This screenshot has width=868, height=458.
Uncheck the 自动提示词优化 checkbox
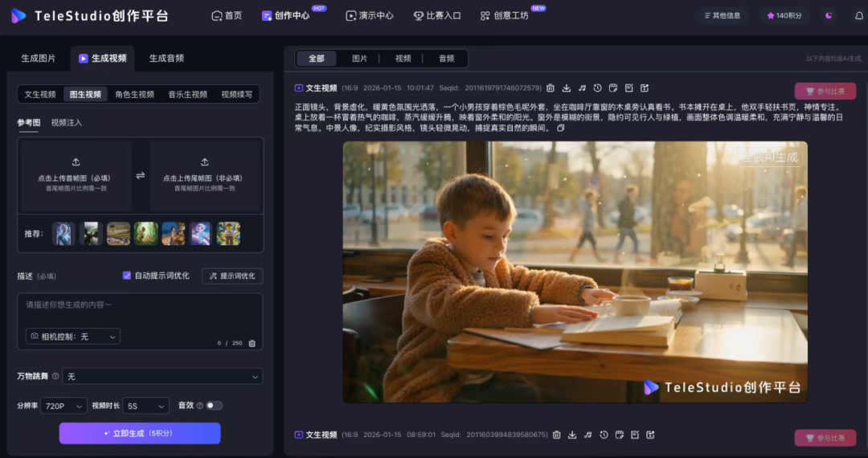[127, 276]
